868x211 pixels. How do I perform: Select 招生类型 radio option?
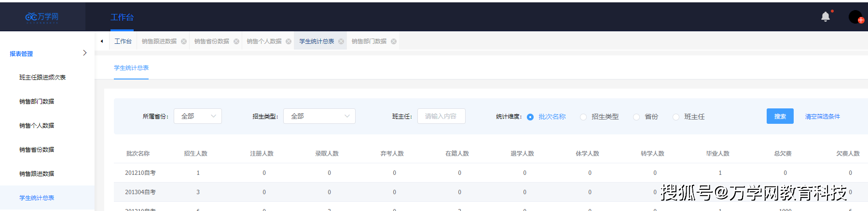click(x=583, y=117)
